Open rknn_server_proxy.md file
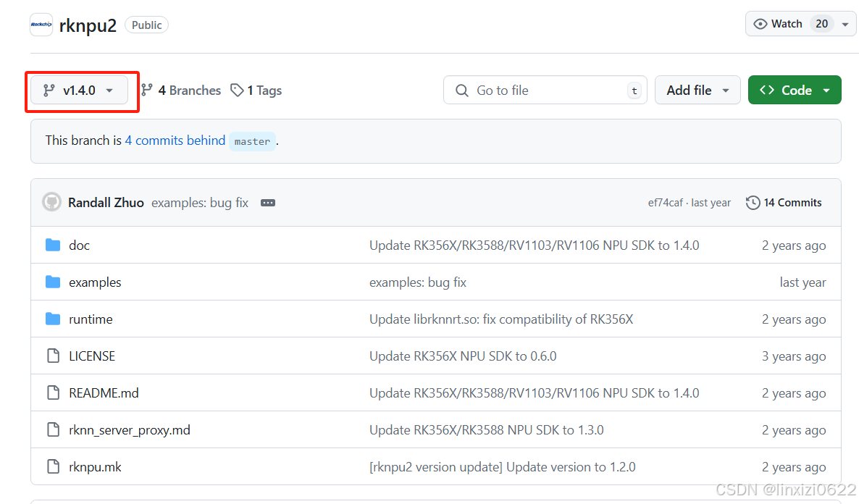Viewport: 859px width, 504px height. pyautogui.click(x=130, y=430)
